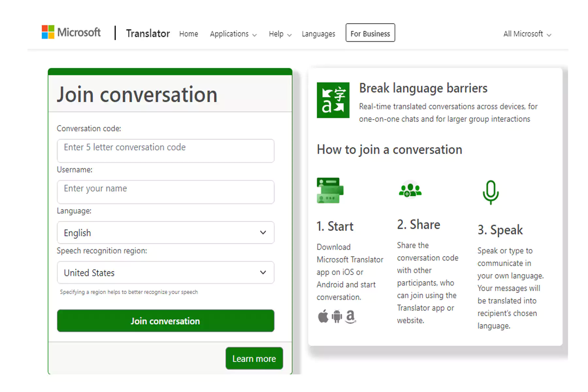The width and height of the screenshot is (588, 392).
Task: Open the All Microsoft menu
Action: click(527, 34)
